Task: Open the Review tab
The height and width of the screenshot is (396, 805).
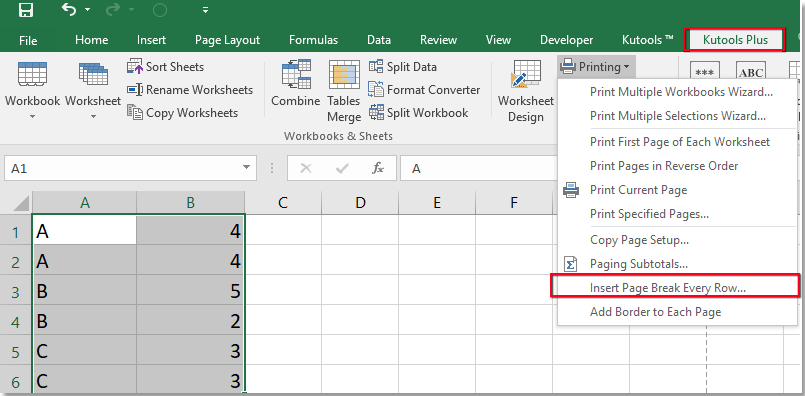Action: point(438,40)
